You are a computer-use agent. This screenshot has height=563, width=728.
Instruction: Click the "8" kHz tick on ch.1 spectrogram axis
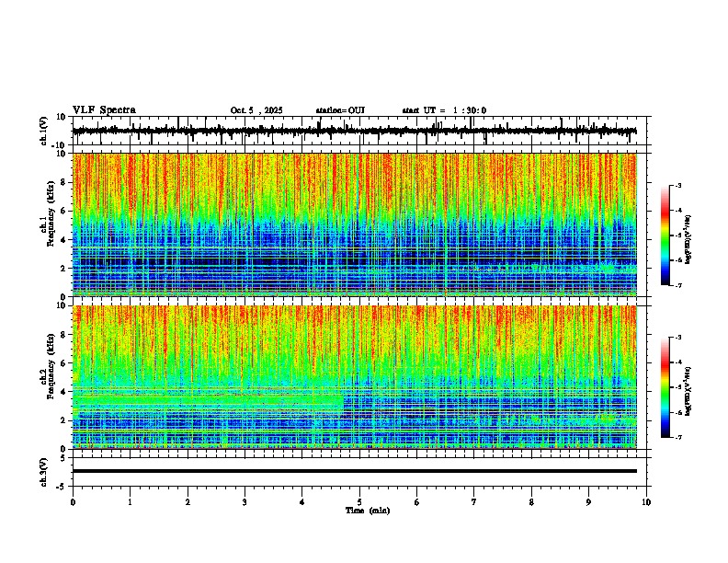[x=64, y=182]
